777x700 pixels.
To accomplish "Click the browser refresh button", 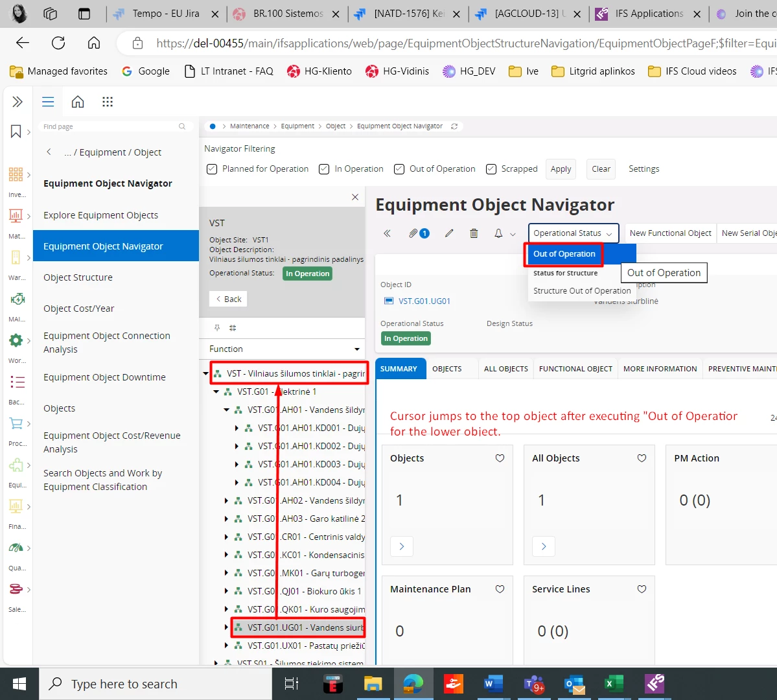I will pyautogui.click(x=58, y=43).
